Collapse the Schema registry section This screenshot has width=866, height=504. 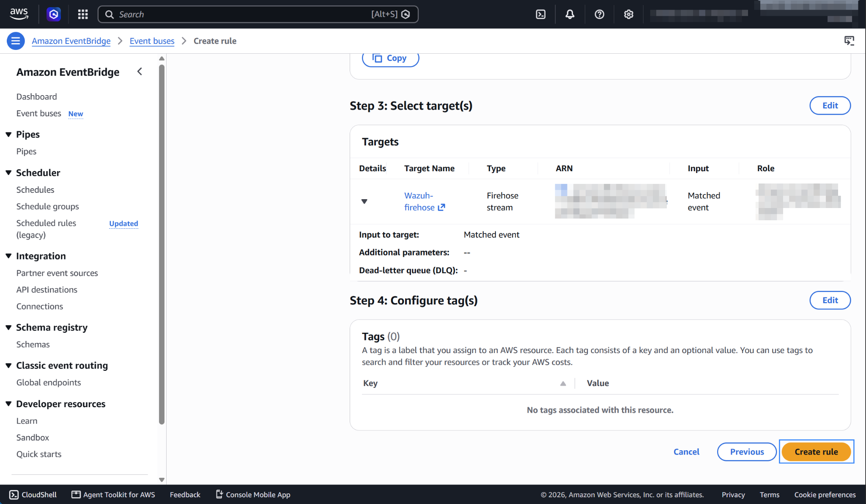click(8, 327)
